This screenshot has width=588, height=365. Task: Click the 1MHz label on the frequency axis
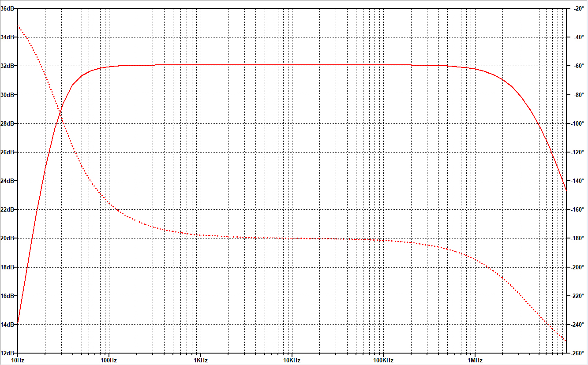(475, 361)
